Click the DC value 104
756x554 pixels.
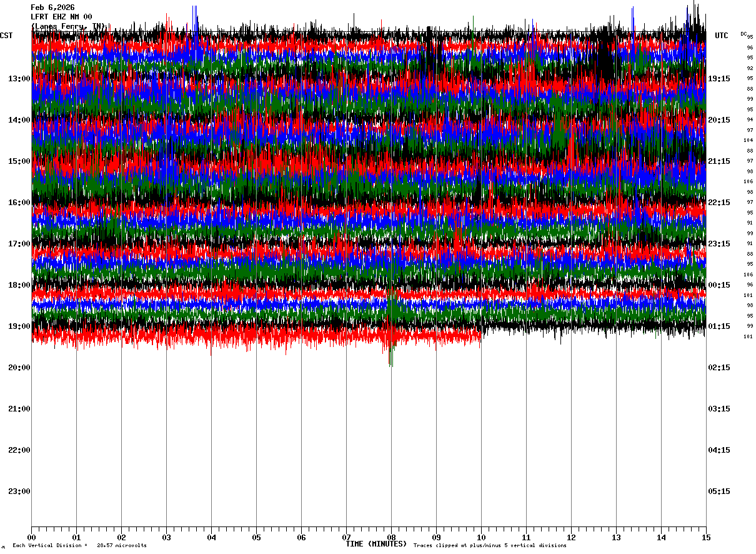[748, 141]
